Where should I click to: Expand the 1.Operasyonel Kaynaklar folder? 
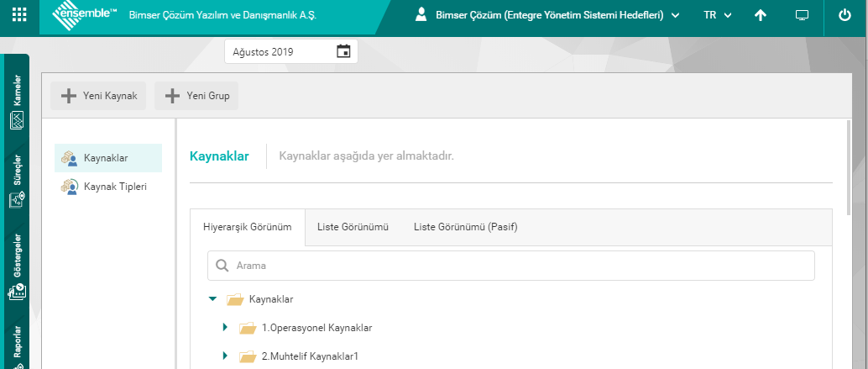pos(225,327)
